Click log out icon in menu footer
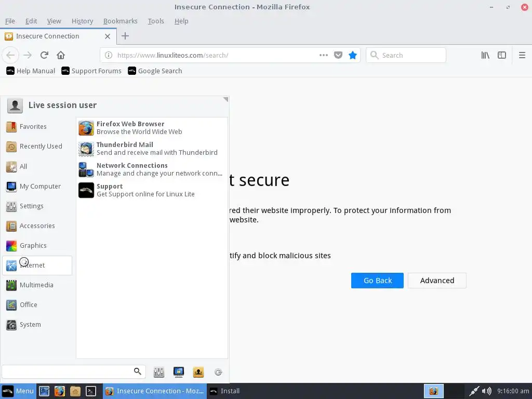Viewport: 532px width, 399px height. [219, 372]
